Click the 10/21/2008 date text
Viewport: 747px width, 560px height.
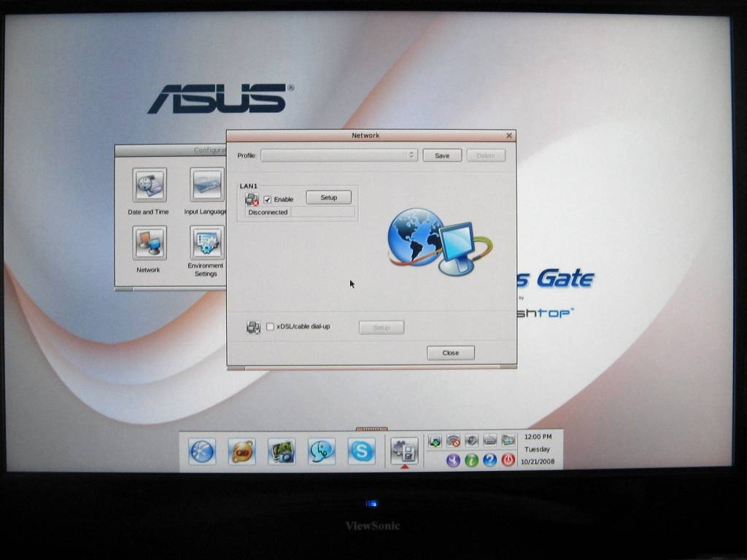tap(538, 462)
